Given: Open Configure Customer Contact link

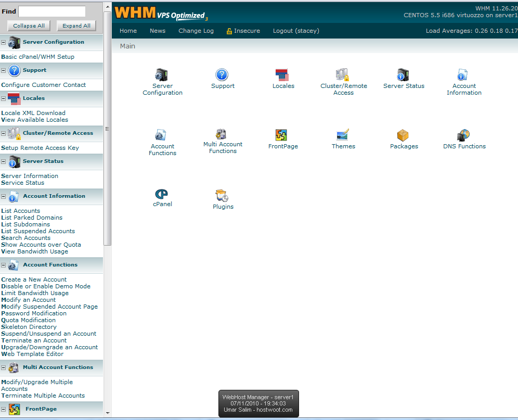Looking at the screenshot, I should 43,85.
